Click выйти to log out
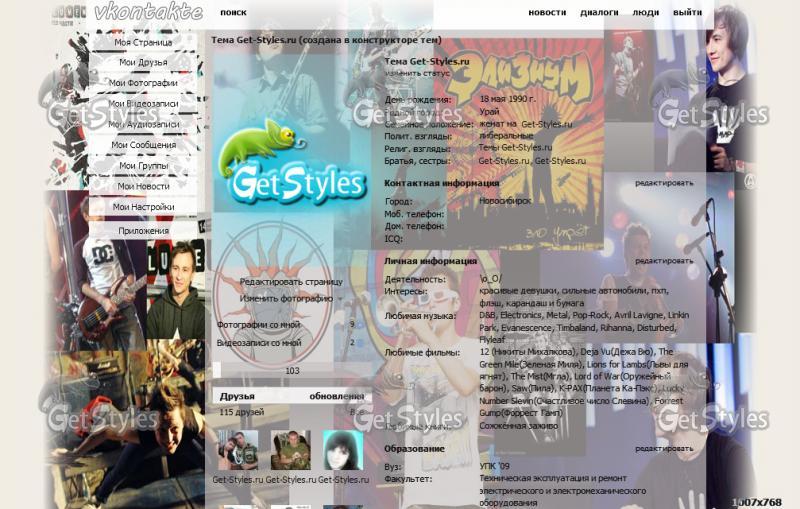800x509 pixels. coord(687,13)
